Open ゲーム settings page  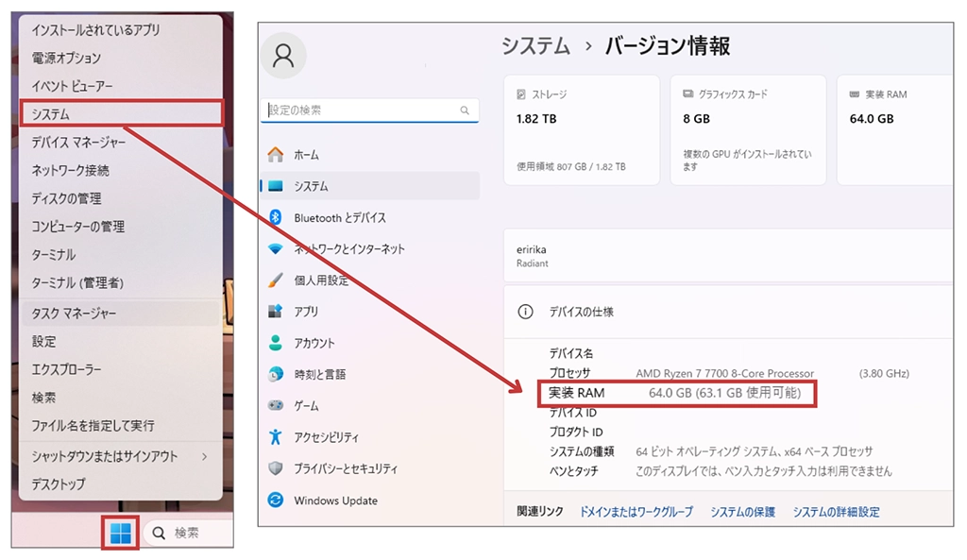(x=370, y=405)
